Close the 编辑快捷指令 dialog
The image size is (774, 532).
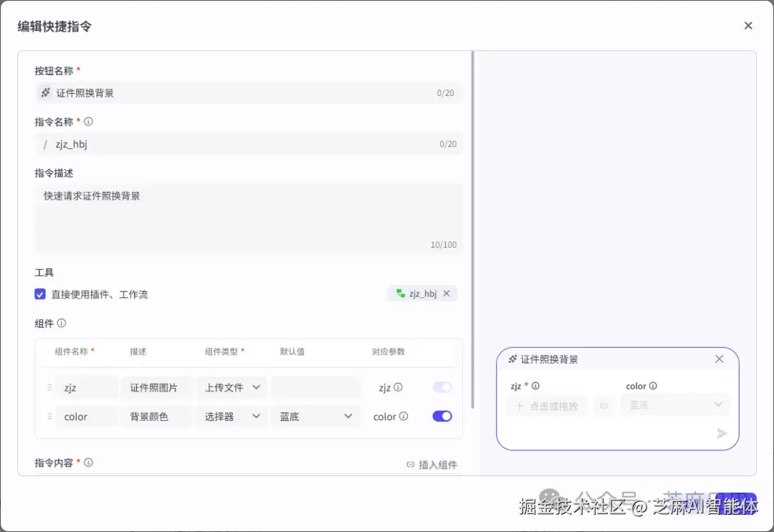747,26
